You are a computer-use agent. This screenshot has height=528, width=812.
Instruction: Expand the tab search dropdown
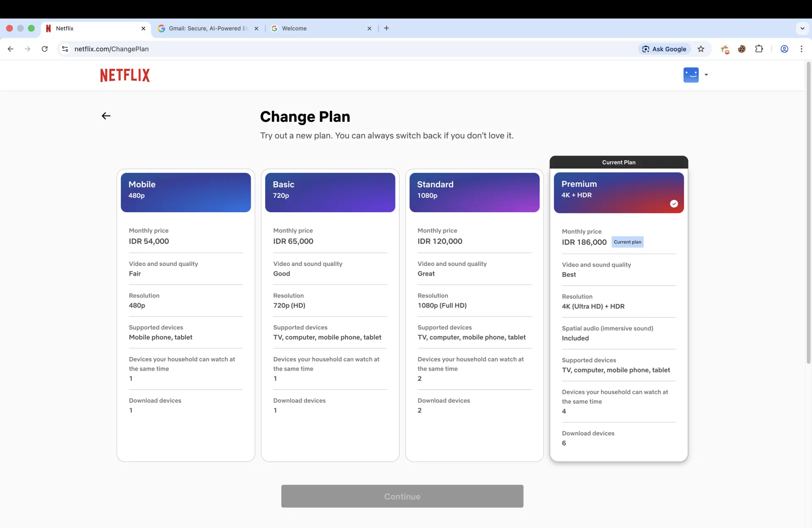click(802, 28)
